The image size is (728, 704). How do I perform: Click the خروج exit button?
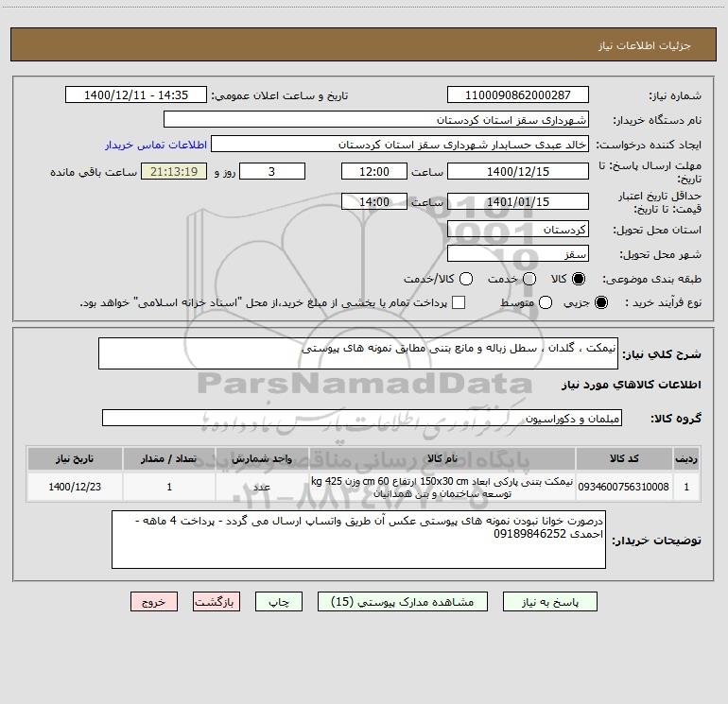[x=154, y=602]
